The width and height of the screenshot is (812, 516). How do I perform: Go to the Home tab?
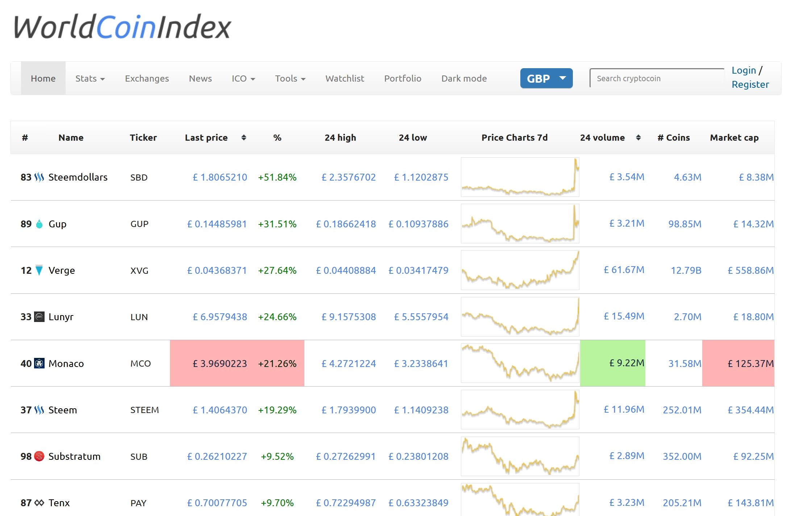click(x=43, y=78)
